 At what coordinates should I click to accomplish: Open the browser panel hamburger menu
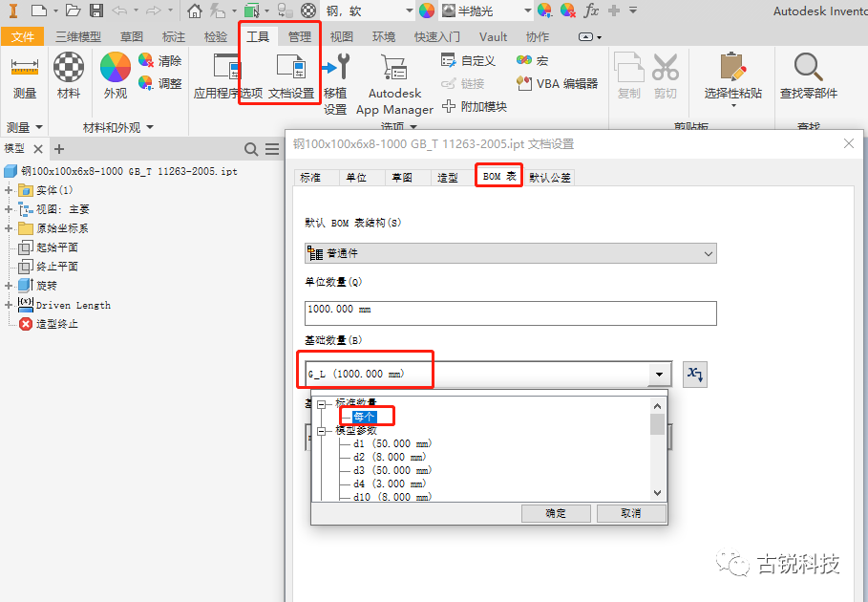272,149
